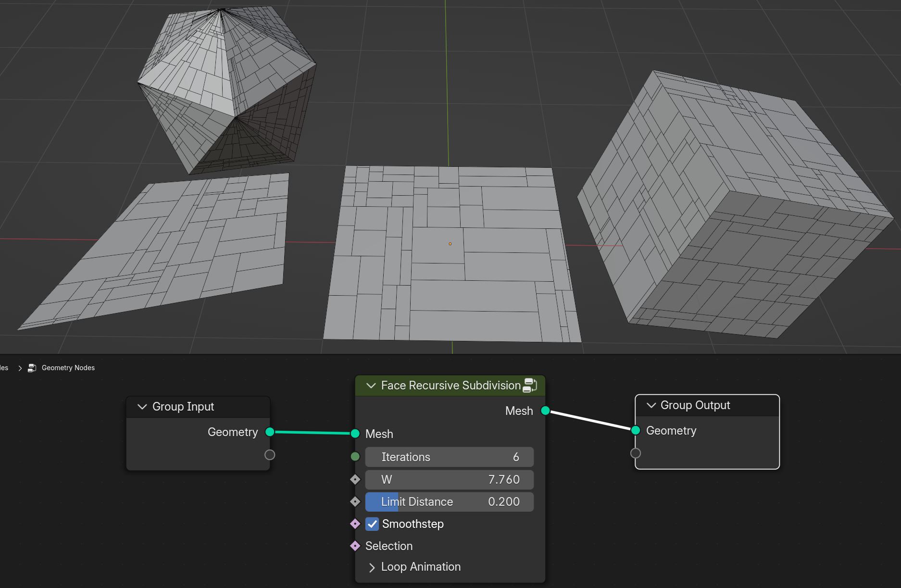Open the node group icon on Face Recursive Subdivision
This screenshot has height=588, width=901.
[529, 385]
